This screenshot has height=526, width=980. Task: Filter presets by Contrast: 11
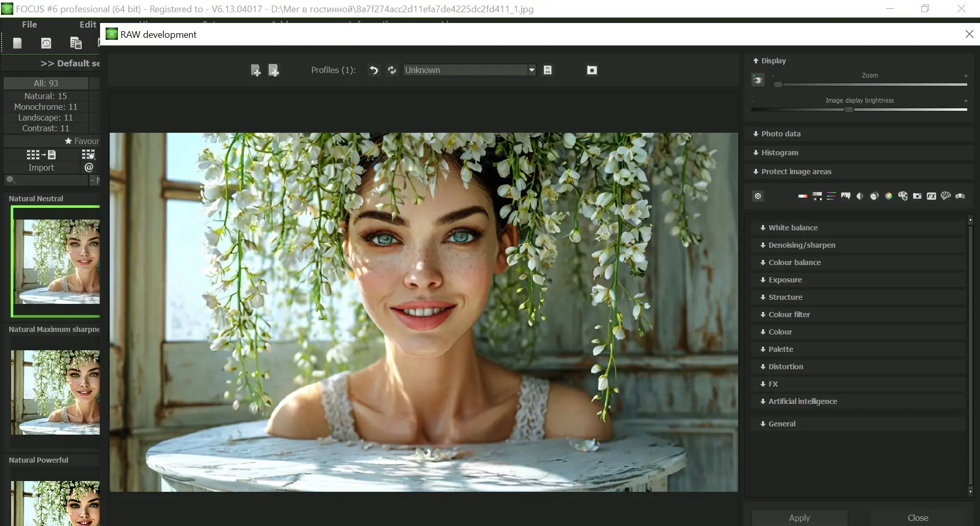pos(46,128)
